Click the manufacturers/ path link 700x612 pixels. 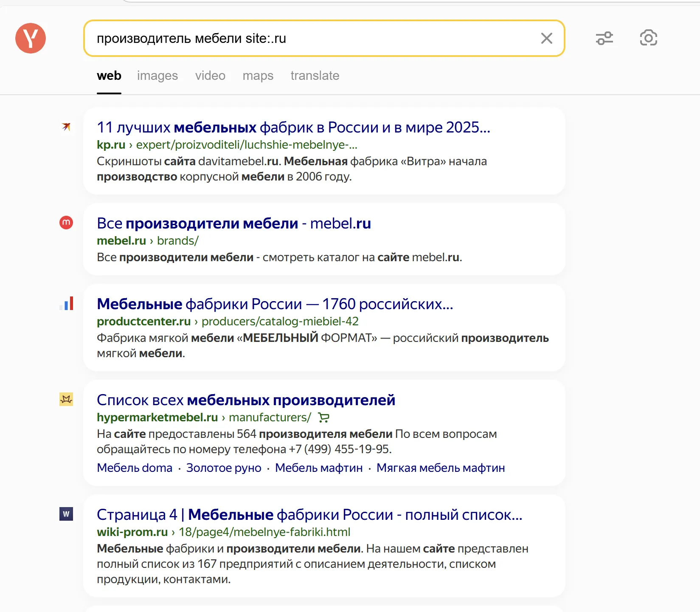pos(270,417)
